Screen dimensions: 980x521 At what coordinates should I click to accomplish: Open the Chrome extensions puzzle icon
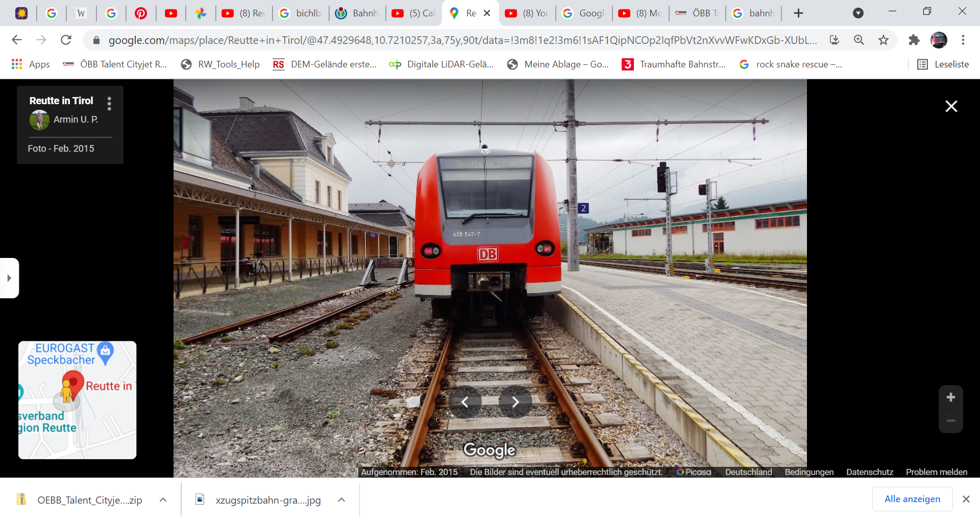[x=914, y=40]
